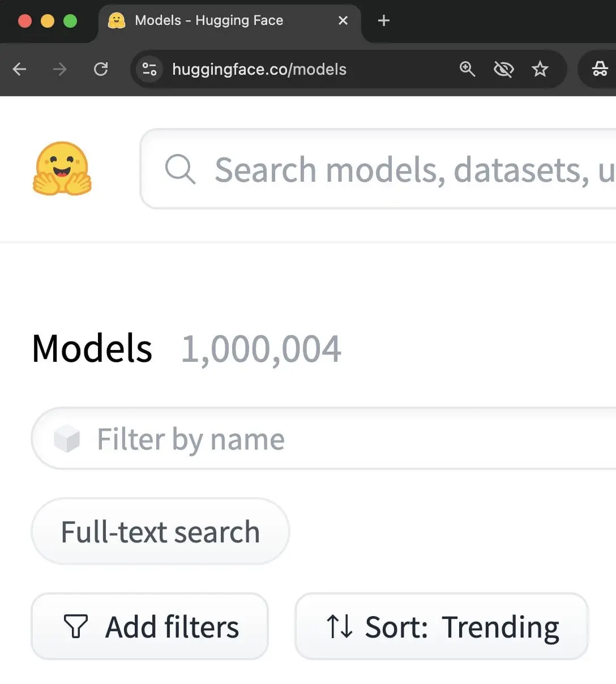The image size is (616, 684).
Task: Open the Sort: Trending dropdown
Action: (x=442, y=626)
